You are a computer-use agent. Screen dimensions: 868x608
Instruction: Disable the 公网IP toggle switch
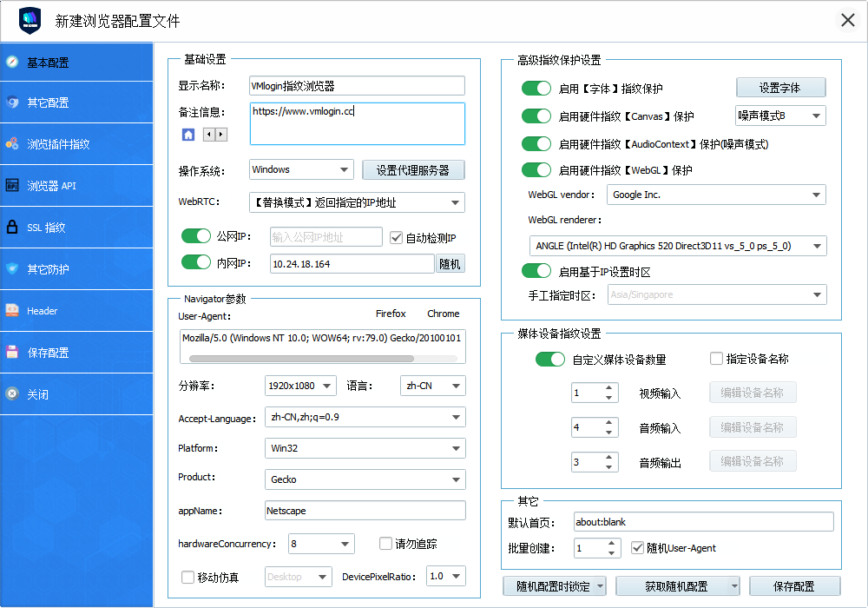(196, 235)
